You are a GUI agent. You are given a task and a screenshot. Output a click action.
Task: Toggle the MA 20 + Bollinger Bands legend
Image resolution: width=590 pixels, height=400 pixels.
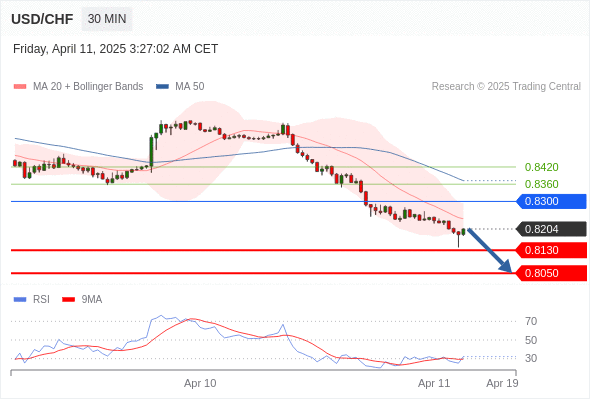pos(78,87)
